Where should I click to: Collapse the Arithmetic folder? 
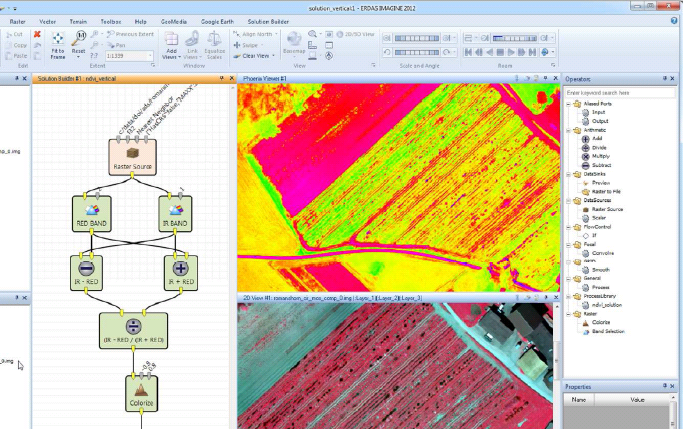569,131
